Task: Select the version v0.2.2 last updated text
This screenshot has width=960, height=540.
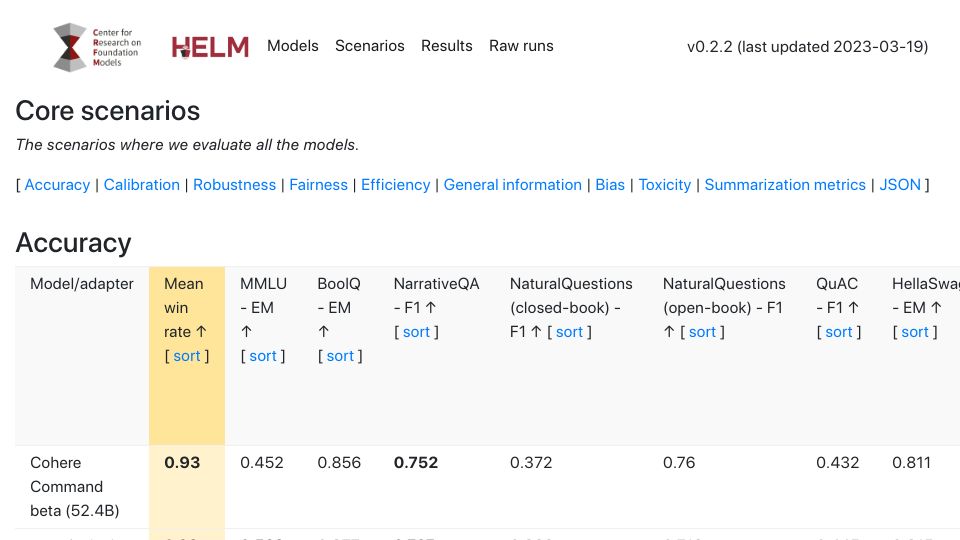Action: point(808,47)
